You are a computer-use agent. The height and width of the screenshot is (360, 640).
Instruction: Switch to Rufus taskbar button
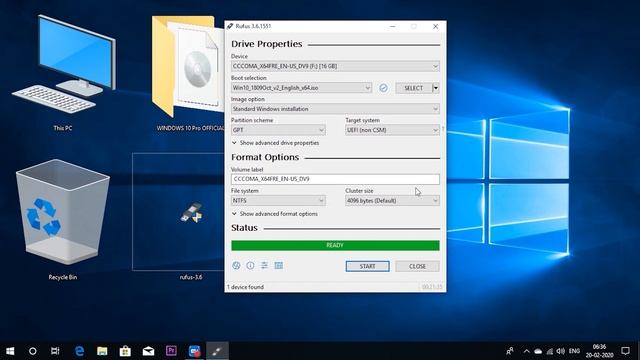pyautogui.click(x=217, y=351)
